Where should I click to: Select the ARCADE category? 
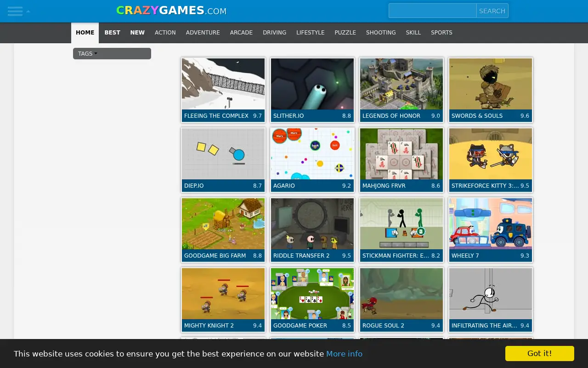pyautogui.click(x=241, y=33)
